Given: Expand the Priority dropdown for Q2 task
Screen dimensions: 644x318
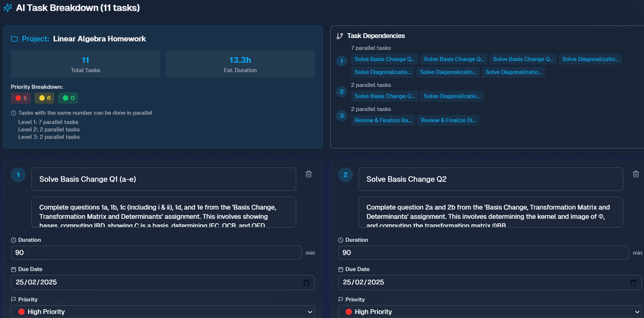Looking at the screenshot, I should point(490,311).
